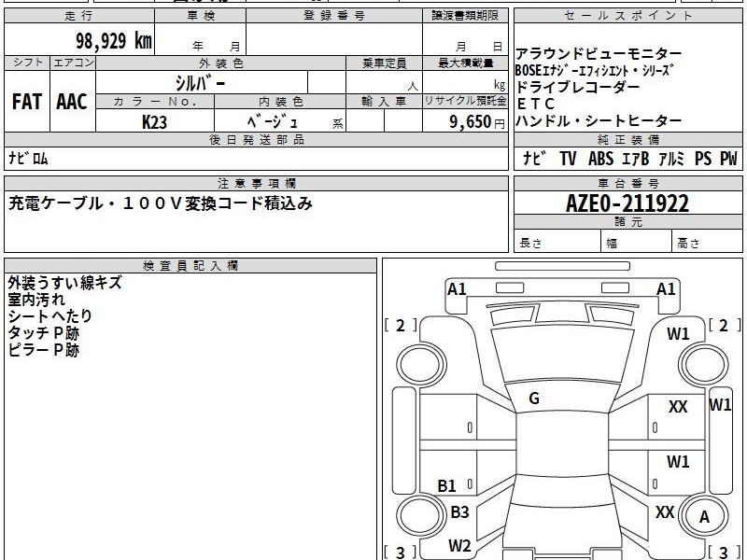This screenshot has height=560, width=747.
Task: Click the 譲渡書類期限 header
Action: point(465,16)
